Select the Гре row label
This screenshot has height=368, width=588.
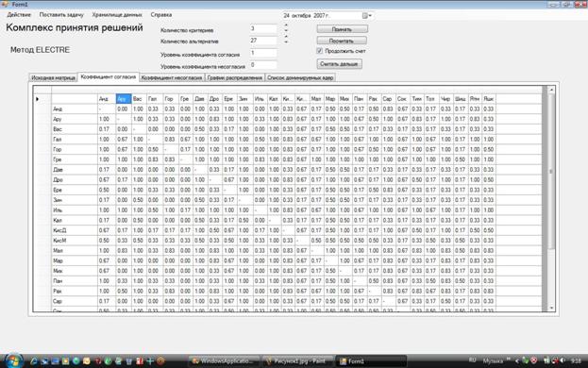pyautogui.click(x=75, y=159)
